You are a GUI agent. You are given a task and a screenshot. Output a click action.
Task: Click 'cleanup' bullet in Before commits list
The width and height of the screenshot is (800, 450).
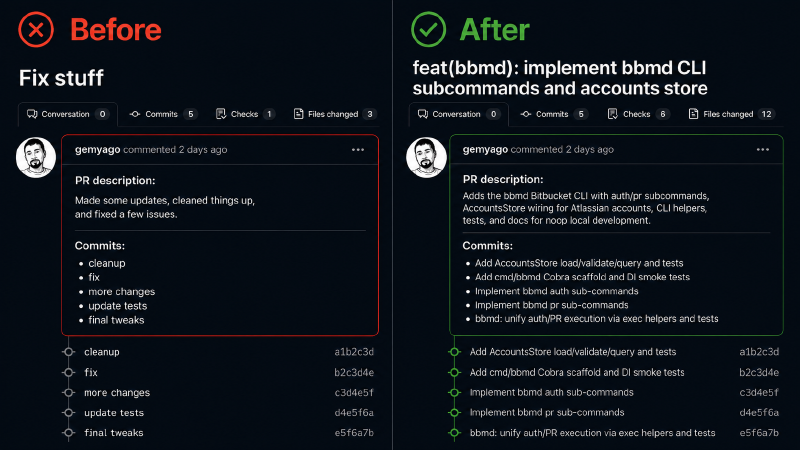point(107,263)
